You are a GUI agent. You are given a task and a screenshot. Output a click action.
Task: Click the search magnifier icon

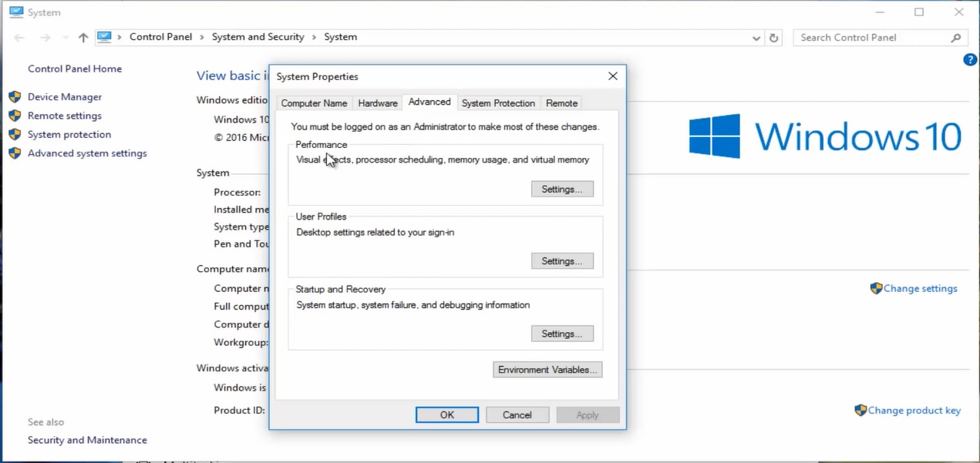pyautogui.click(x=956, y=38)
